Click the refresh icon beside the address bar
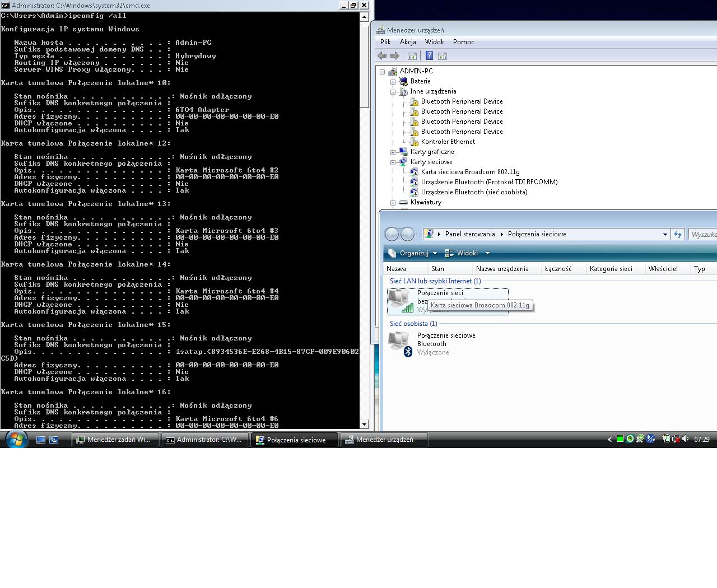Image resolution: width=717 pixels, height=588 pixels. pos(678,234)
